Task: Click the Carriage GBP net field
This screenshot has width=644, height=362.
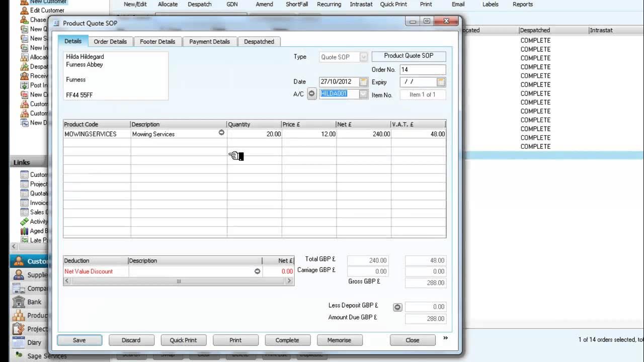Action: click(x=367, y=271)
